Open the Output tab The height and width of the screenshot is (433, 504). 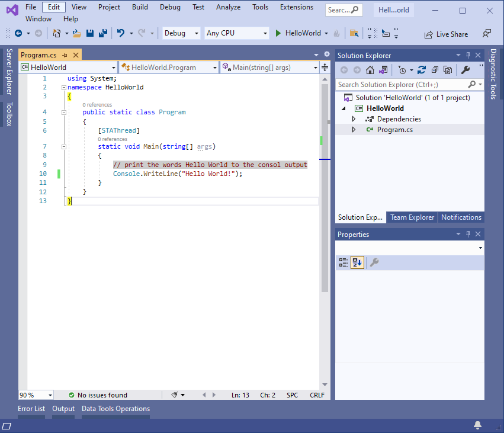63,409
